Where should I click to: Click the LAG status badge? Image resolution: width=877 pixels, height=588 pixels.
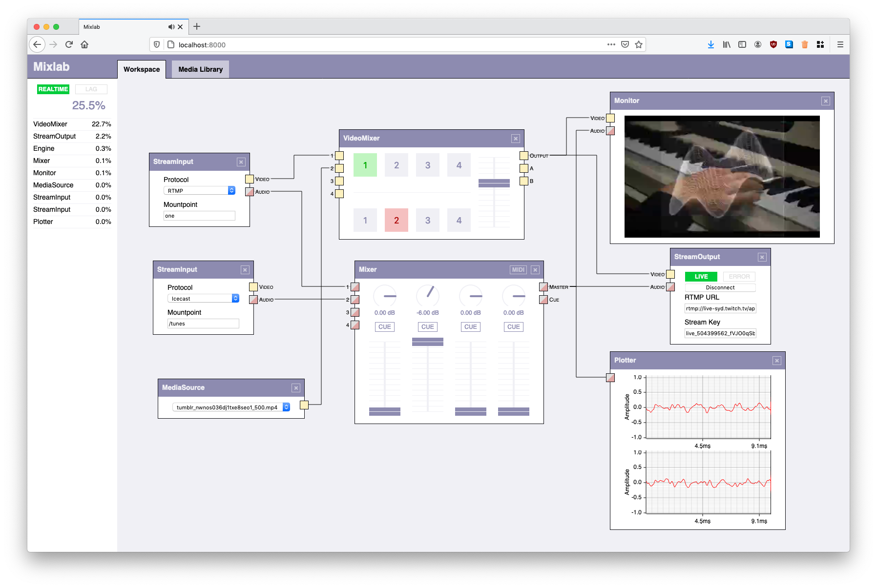coord(91,89)
